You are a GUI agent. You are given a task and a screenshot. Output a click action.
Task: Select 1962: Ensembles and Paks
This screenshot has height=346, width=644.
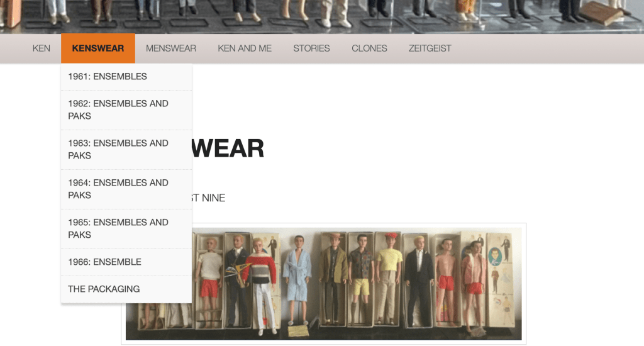(x=118, y=109)
